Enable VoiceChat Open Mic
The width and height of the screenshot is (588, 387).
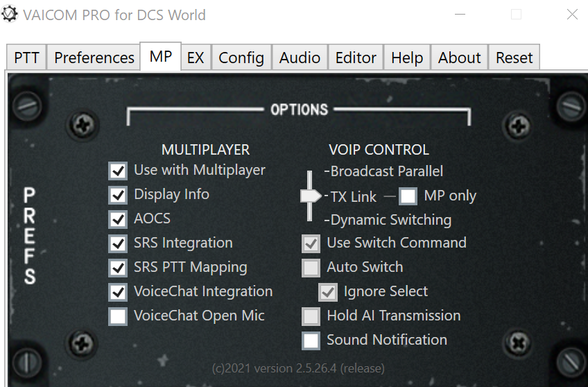click(118, 316)
